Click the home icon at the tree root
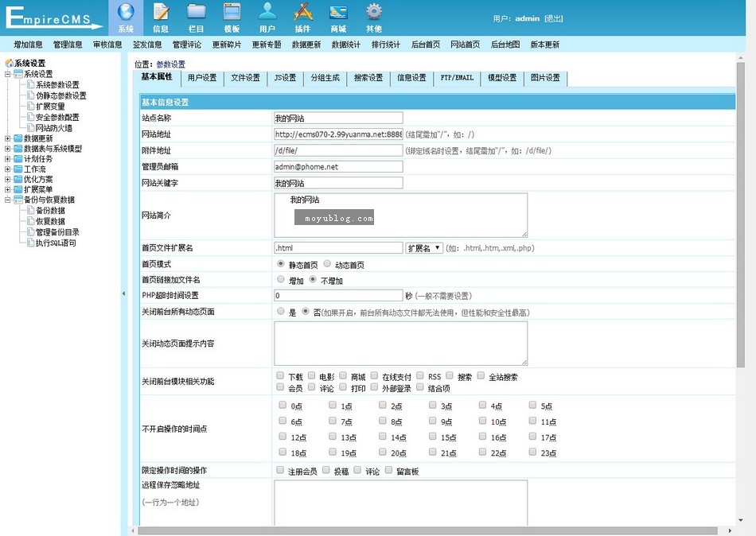The height and width of the screenshot is (536, 756). click(9, 63)
